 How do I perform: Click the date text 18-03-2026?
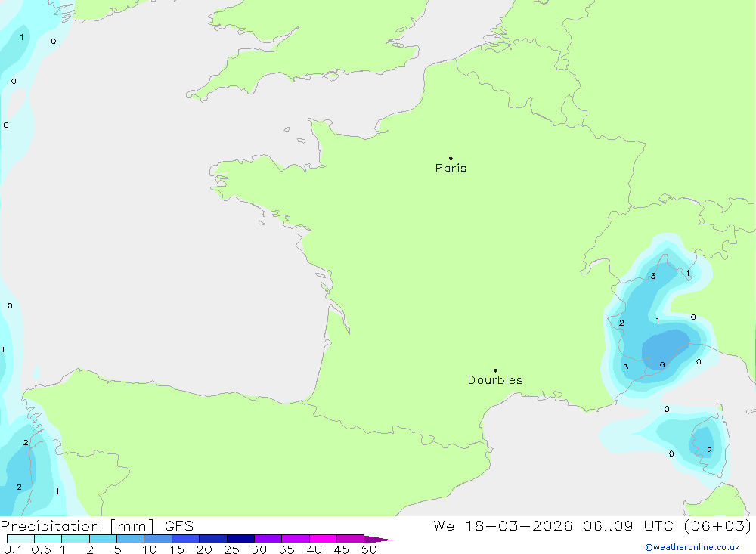pyautogui.click(x=519, y=525)
